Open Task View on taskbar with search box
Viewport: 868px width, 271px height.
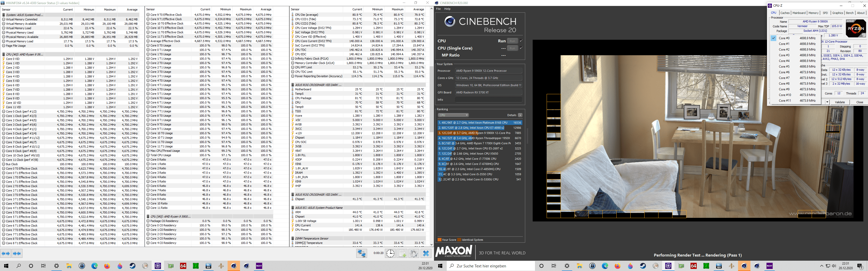pyautogui.click(x=554, y=266)
